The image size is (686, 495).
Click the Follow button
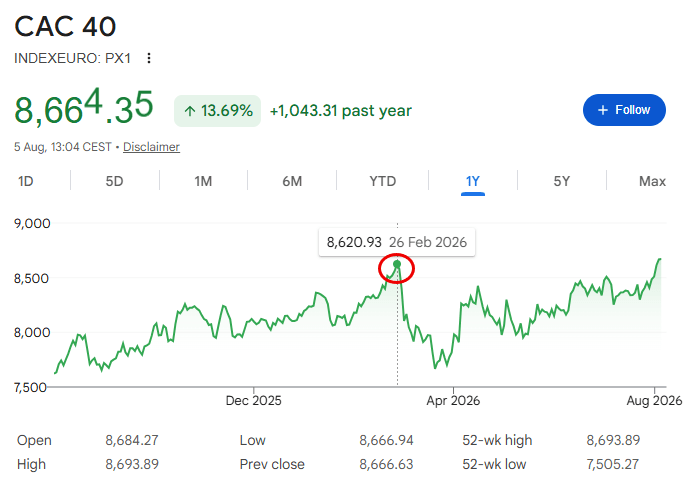[x=624, y=110]
